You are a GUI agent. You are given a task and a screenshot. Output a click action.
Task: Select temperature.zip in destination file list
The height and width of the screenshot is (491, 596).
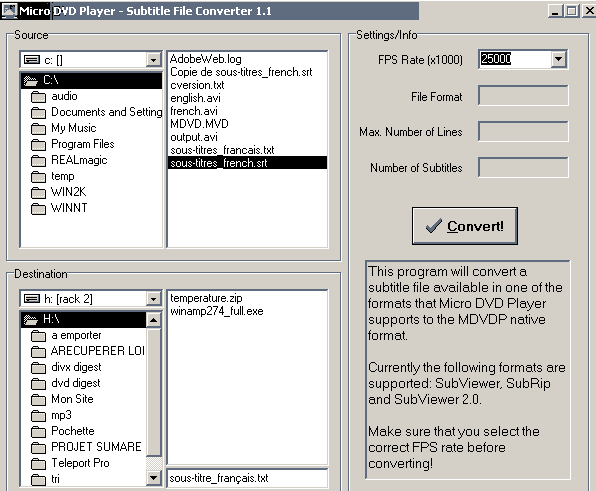tap(206, 298)
